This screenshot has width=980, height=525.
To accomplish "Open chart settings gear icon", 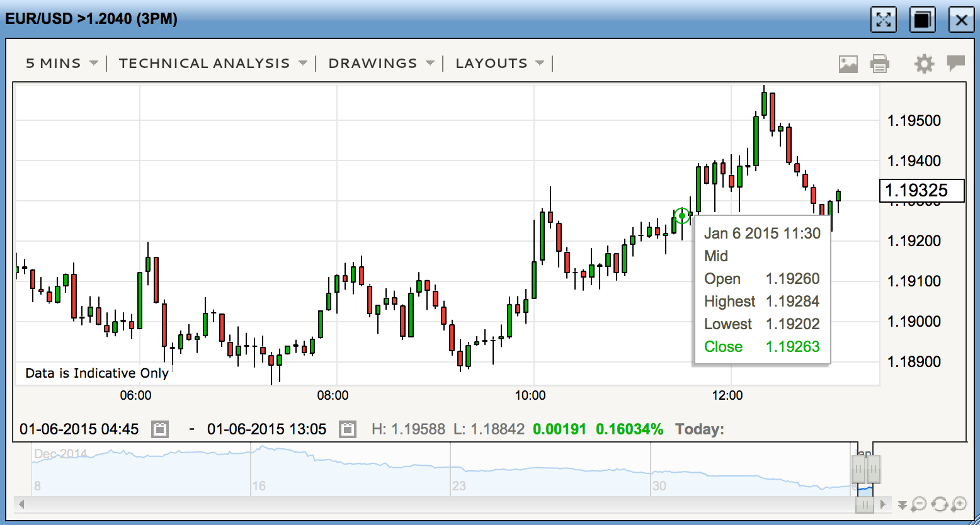I will [924, 64].
